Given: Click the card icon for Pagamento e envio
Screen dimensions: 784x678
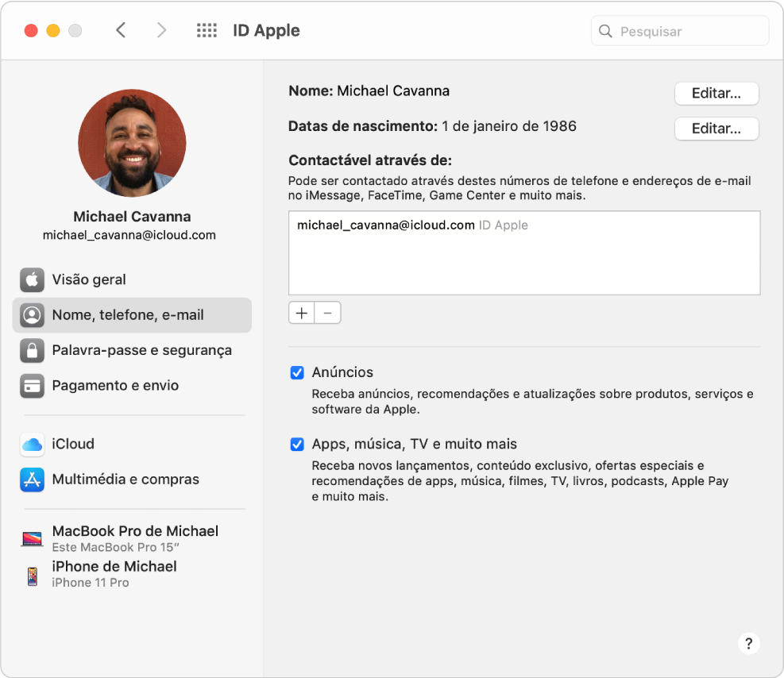Looking at the screenshot, I should pos(32,386).
